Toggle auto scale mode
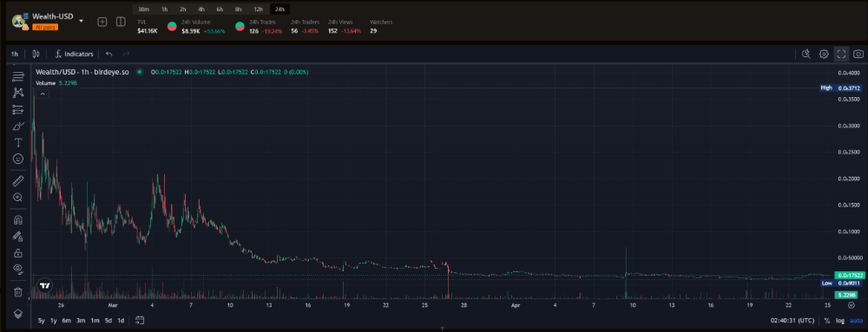This screenshot has width=868, height=332. (x=856, y=321)
